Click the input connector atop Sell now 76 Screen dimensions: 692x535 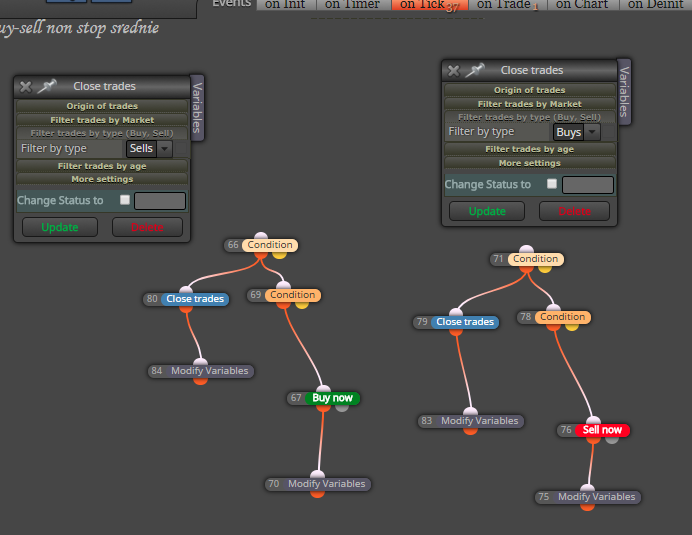pos(593,421)
